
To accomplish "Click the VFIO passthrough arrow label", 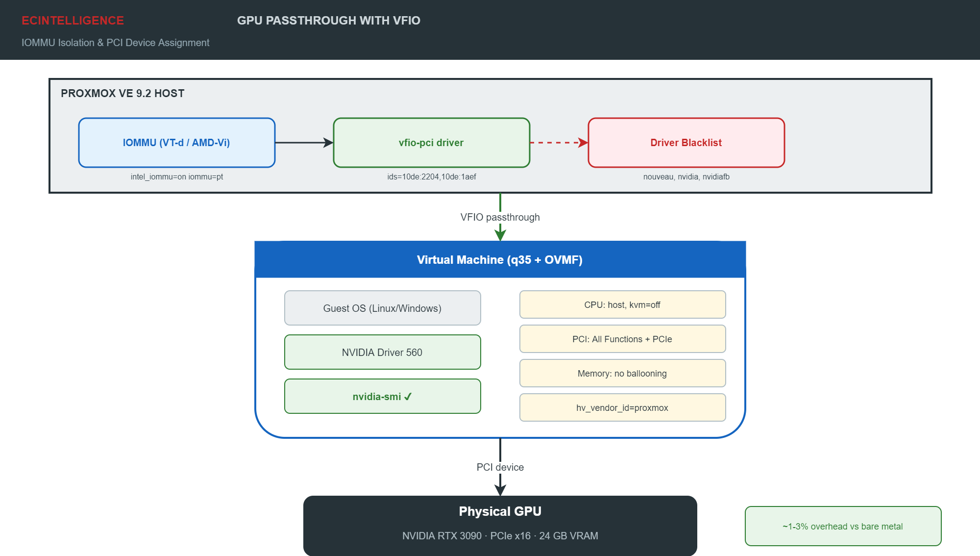I will pos(500,217).
